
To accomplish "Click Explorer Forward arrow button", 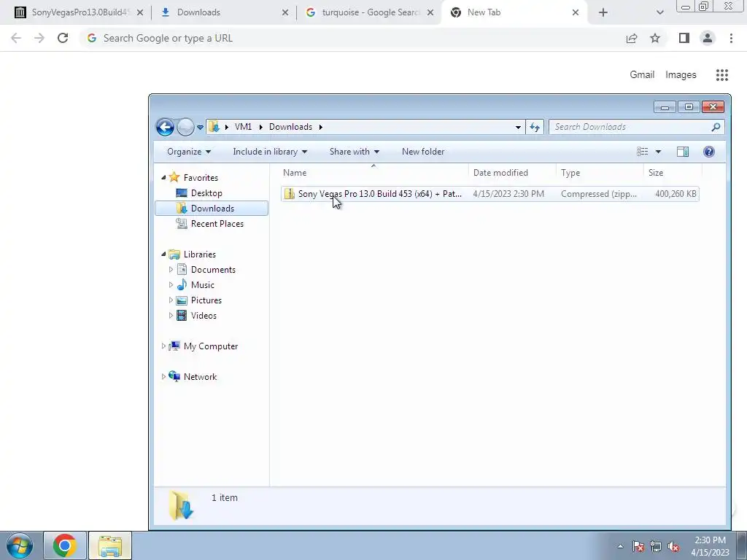I will pos(185,127).
